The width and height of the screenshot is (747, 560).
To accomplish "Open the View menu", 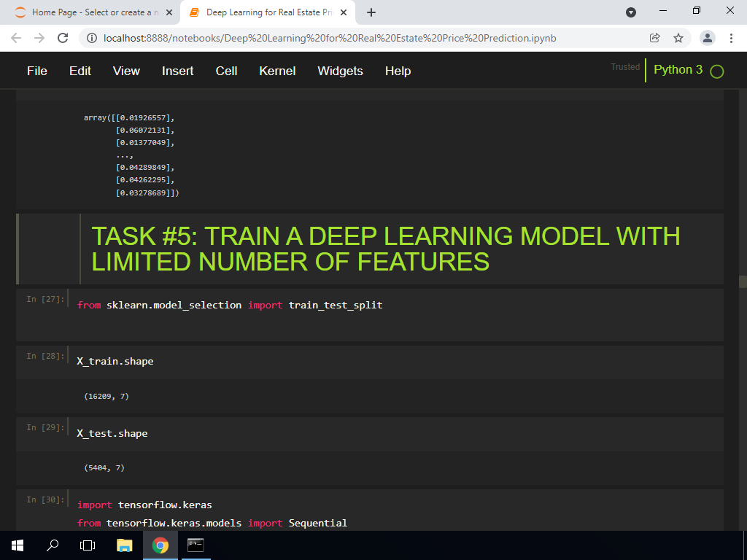I will coord(126,71).
